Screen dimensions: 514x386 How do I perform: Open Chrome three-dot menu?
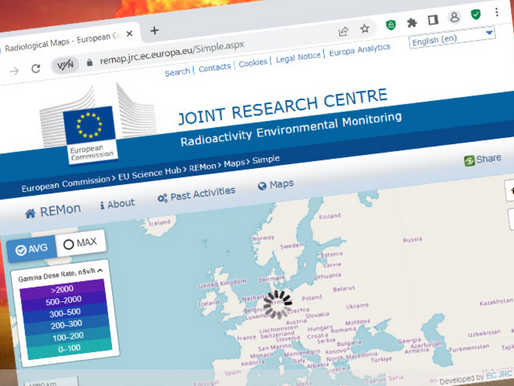coord(497,12)
